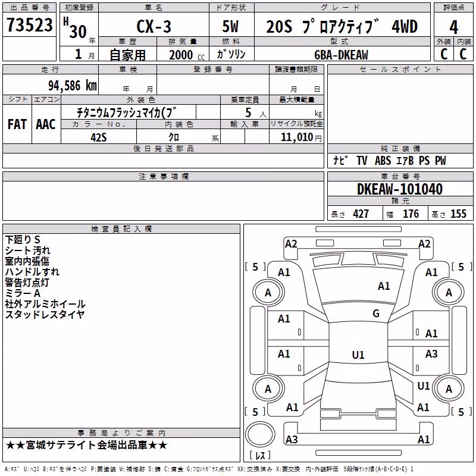Click the interior color クロ
Image resolution: width=476 pixels, height=476 pixels.
(x=174, y=137)
